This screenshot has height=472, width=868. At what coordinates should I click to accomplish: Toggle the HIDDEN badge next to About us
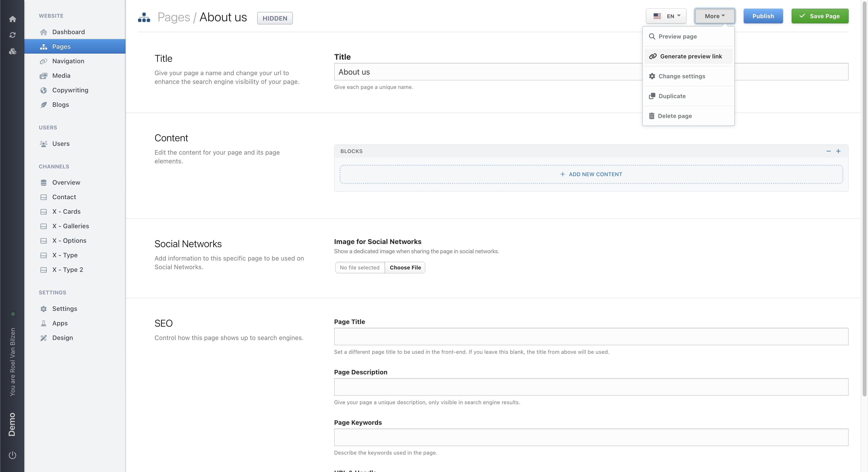[275, 18]
